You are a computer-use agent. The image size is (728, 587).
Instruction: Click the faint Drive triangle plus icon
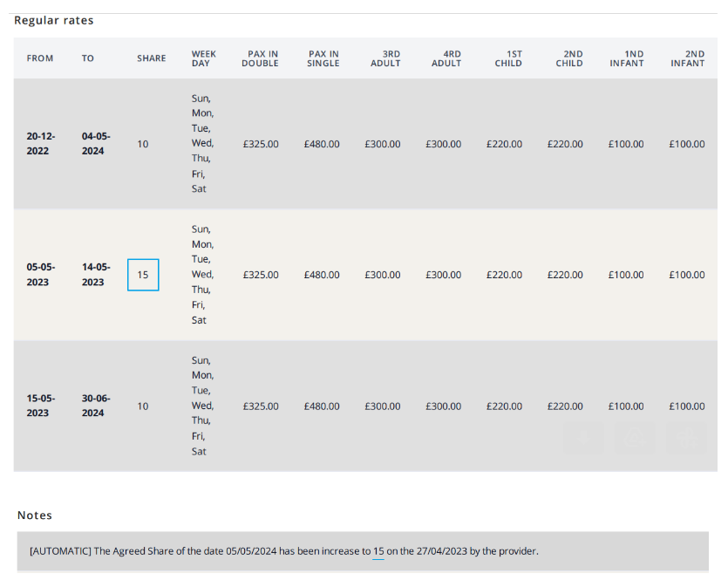click(636, 438)
